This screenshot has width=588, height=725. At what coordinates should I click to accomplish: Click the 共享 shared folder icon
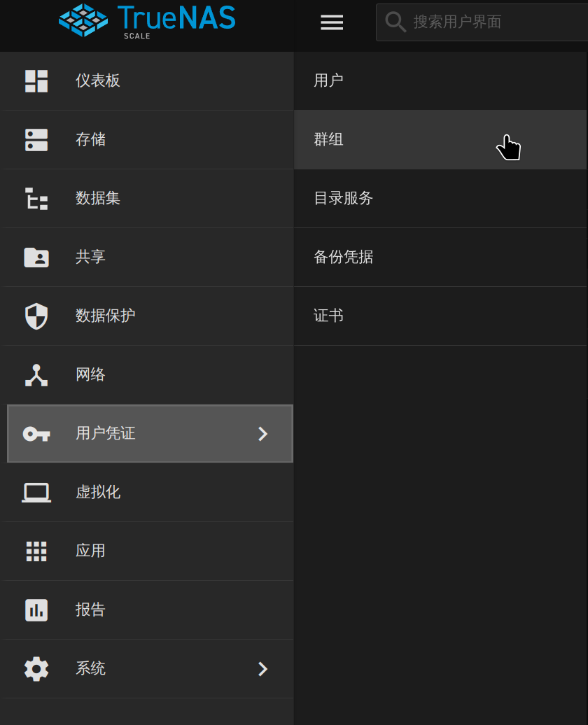[x=36, y=257]
